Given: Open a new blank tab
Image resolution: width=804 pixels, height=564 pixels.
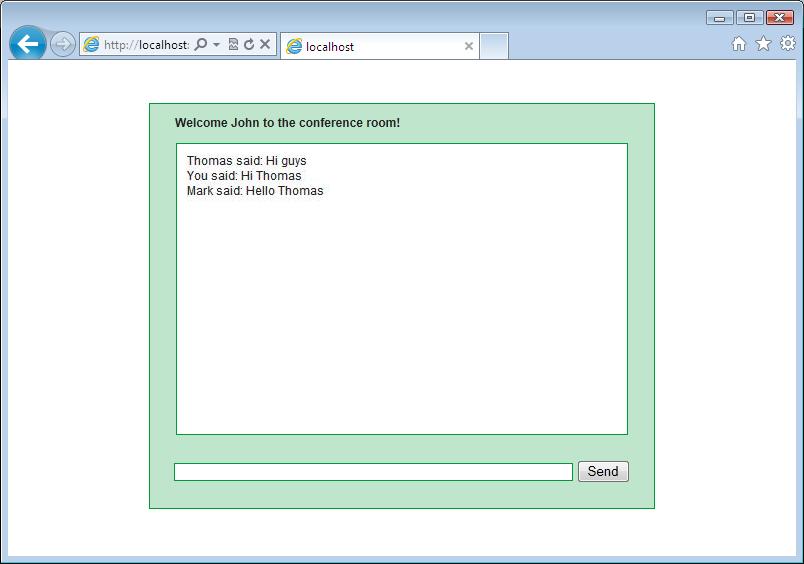Looking at the screenshot, I should pos(494,46).
